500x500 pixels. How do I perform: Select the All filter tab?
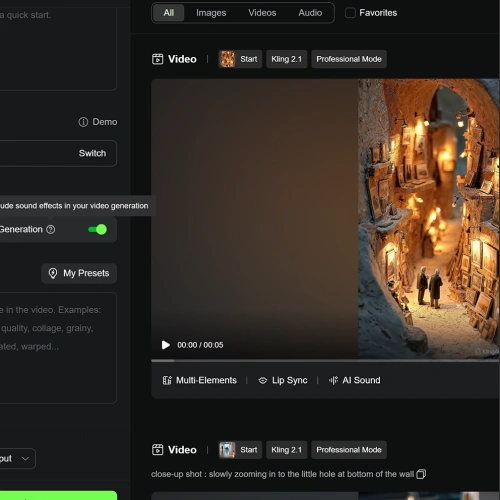[x=168, y=13]
